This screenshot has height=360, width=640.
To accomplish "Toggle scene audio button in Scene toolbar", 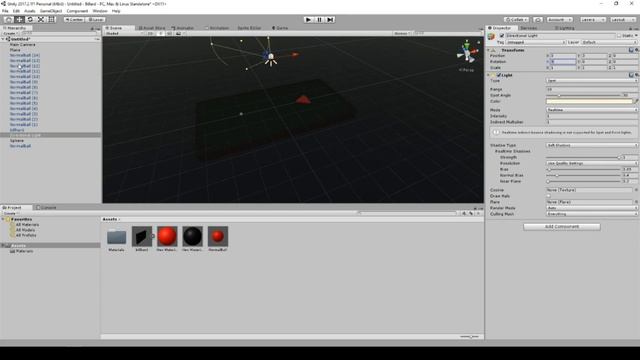I will [x=169, y=33].
